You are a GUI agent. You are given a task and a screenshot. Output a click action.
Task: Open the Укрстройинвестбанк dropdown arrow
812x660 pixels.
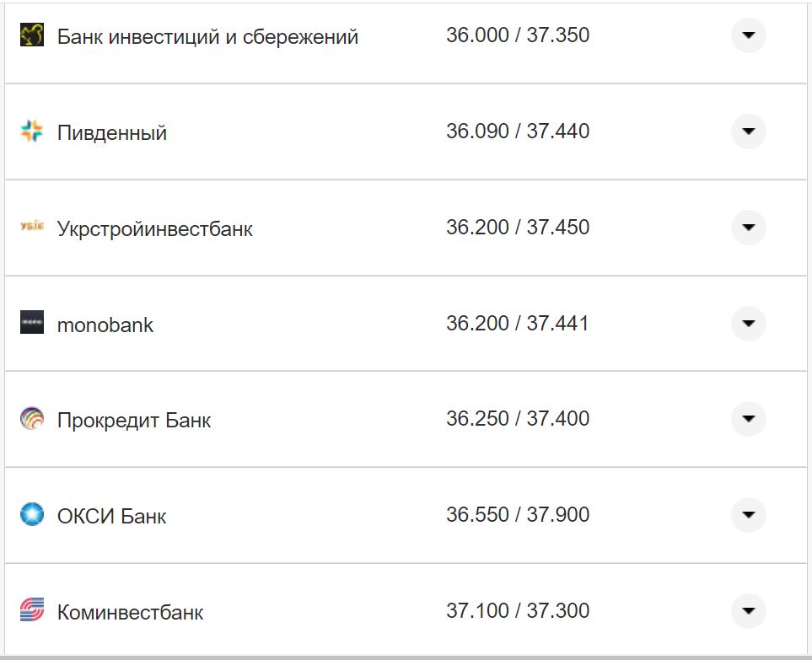(748, 228)
